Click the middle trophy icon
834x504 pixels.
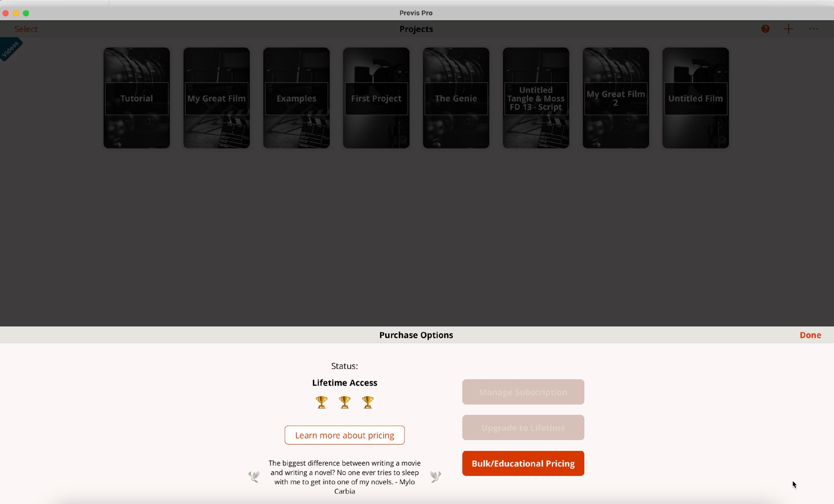coord(344,402)
